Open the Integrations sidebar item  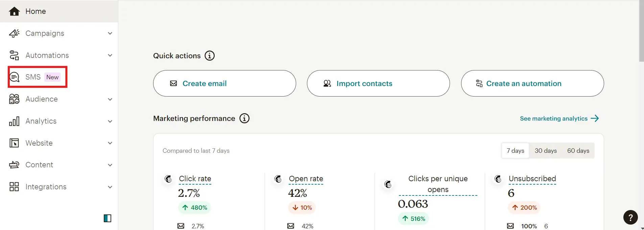(x=46, y=187)
